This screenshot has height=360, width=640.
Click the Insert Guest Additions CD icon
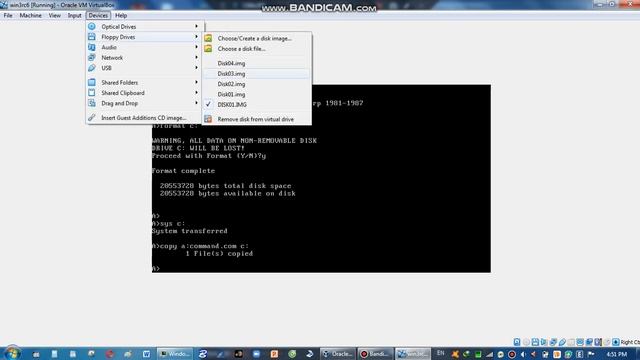tap(92, 118)
